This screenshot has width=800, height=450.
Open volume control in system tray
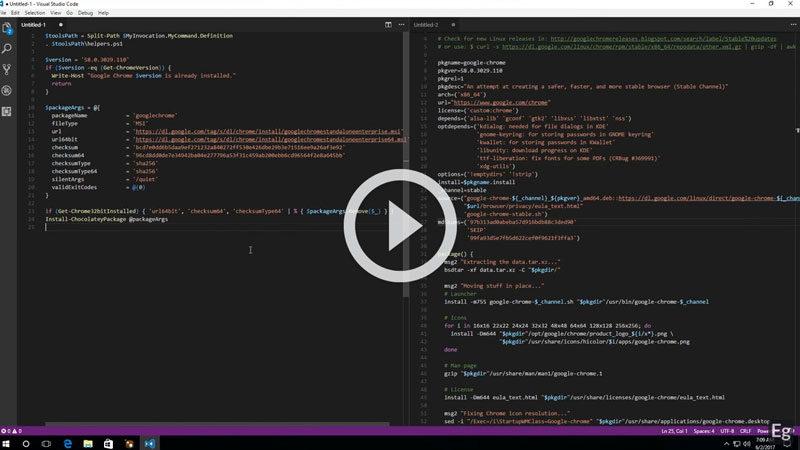click(746, 444)
